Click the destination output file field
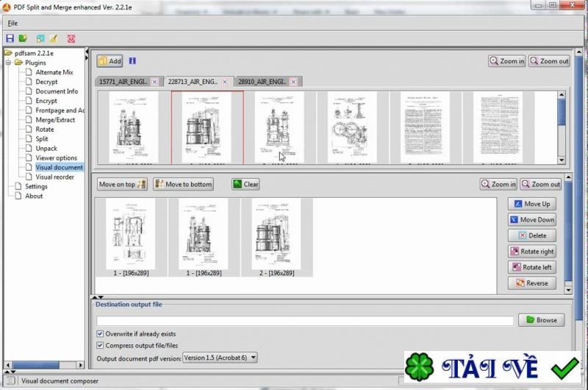The height and width of the screenshot is (390, 588). point(305,321)
